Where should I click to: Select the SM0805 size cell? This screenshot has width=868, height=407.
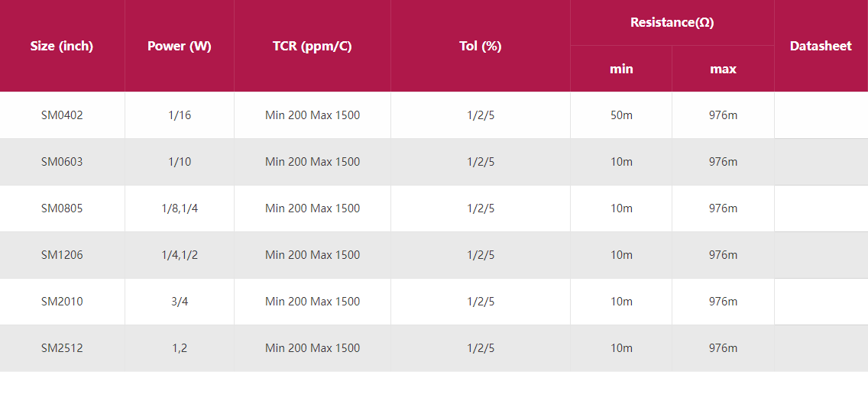click(62, 208)
